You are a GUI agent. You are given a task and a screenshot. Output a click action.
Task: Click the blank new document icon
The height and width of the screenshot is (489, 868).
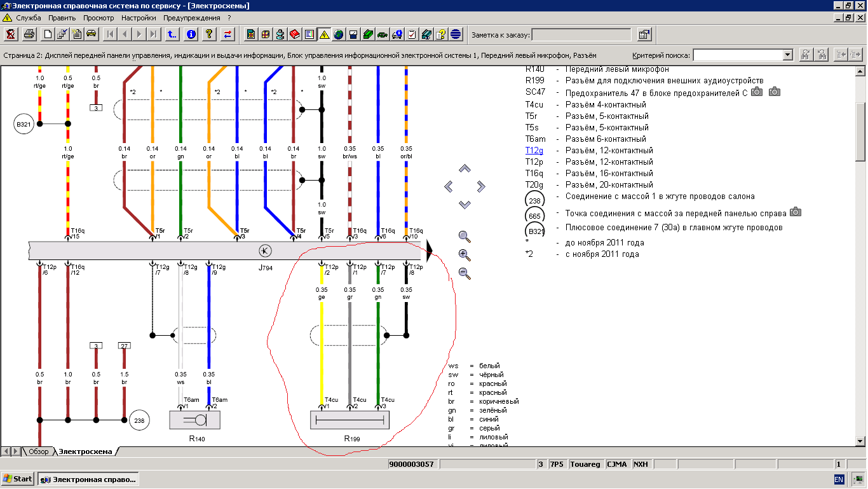pyautogui.click(x=48, y=34)
